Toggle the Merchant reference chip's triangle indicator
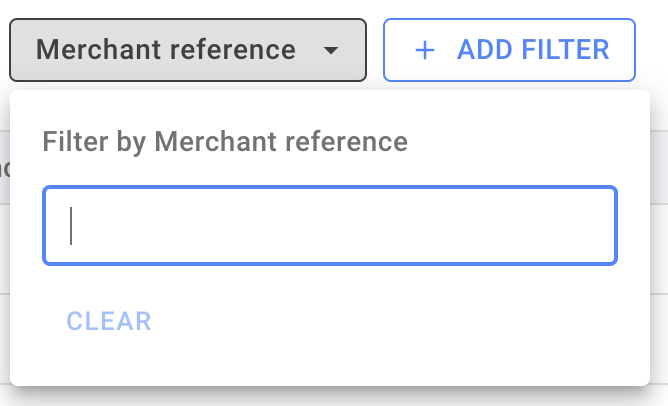Image resolution: width=668 pixels, height=406 pixels. (331, 51)
